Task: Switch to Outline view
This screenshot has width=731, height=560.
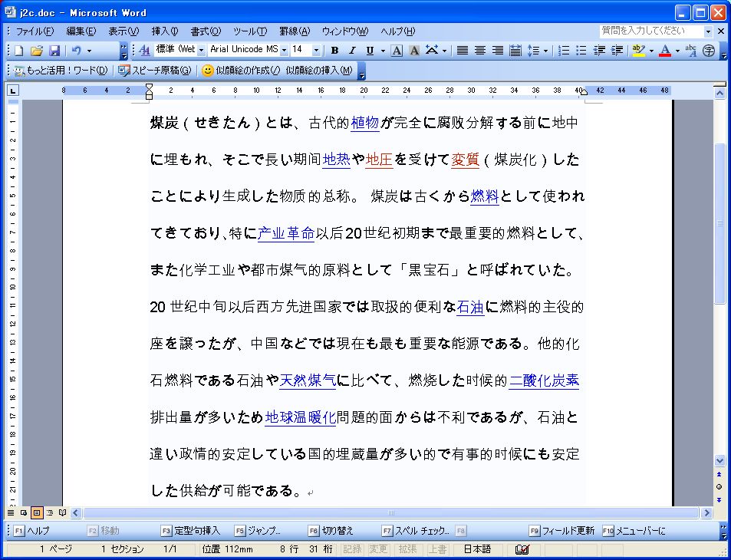Action: 49,513
